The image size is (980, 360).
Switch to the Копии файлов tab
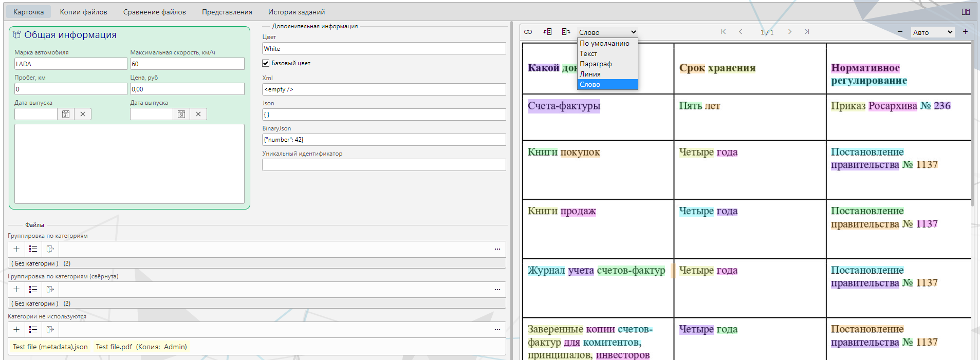click(x=83, y=12)
